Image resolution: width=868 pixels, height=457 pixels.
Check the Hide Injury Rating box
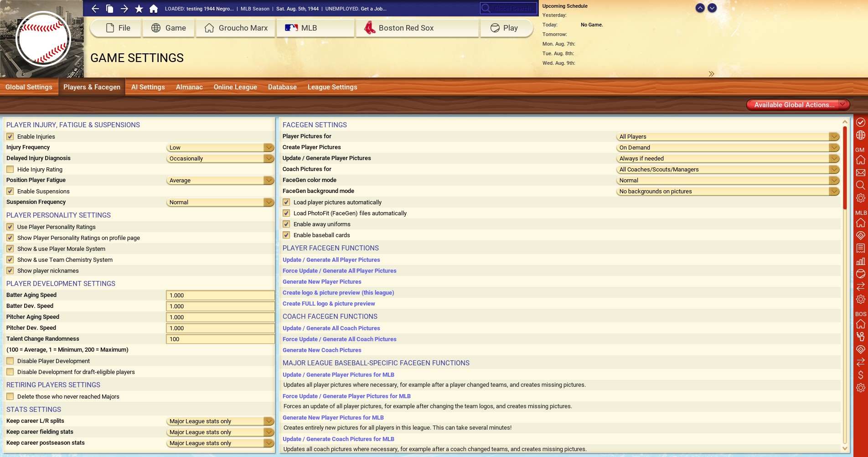[x=10, y=169]
